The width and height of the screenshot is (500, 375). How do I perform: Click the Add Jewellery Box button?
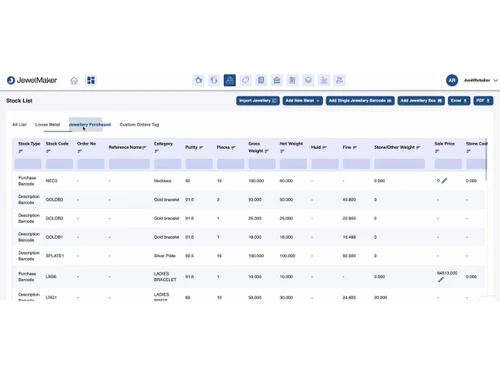(x=421, y=101)
